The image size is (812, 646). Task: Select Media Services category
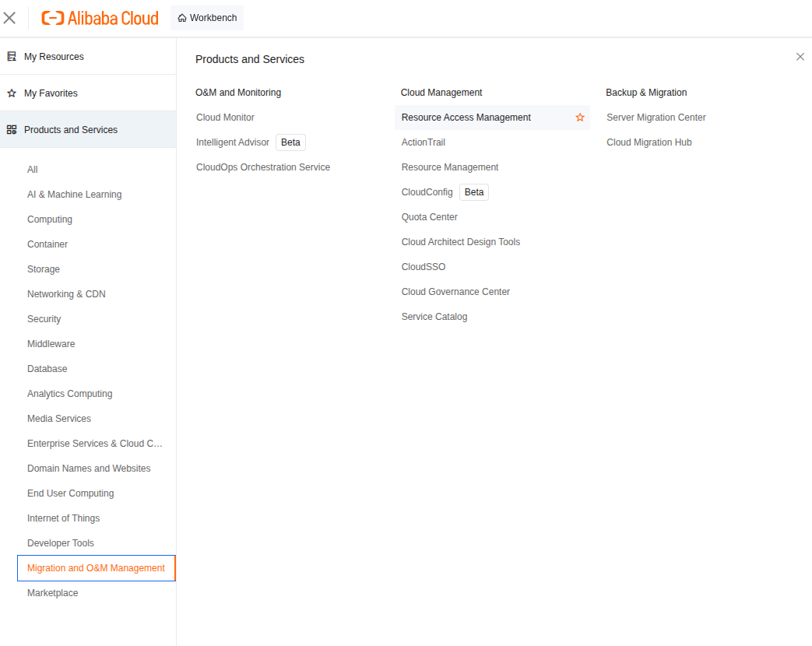[59, 419]
